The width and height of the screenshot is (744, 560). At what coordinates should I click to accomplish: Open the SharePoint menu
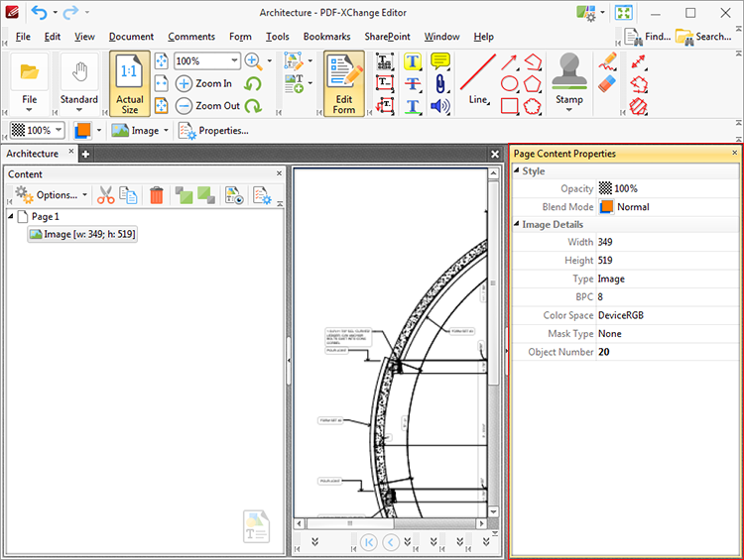(387, 37)
